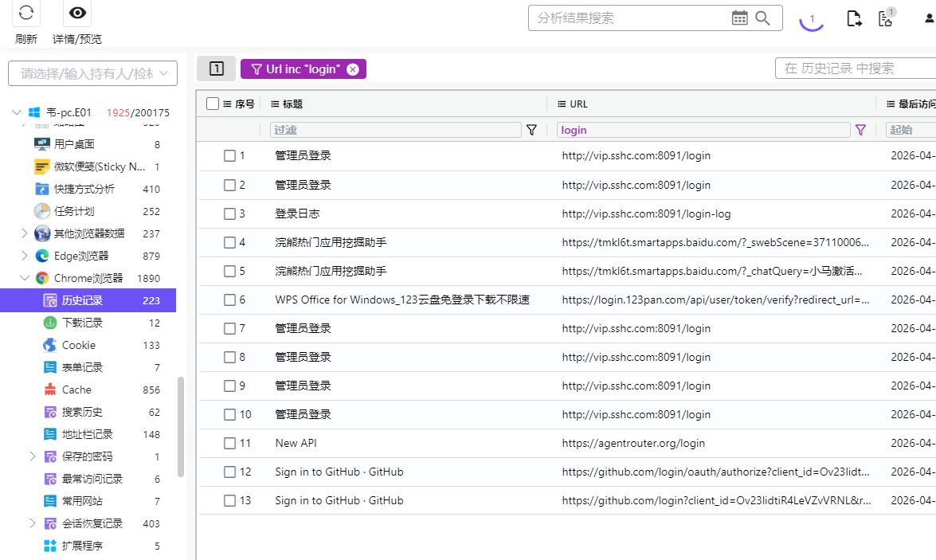Click the row titled 登录日志
936x560 pixels.
(x=296, y=213)
